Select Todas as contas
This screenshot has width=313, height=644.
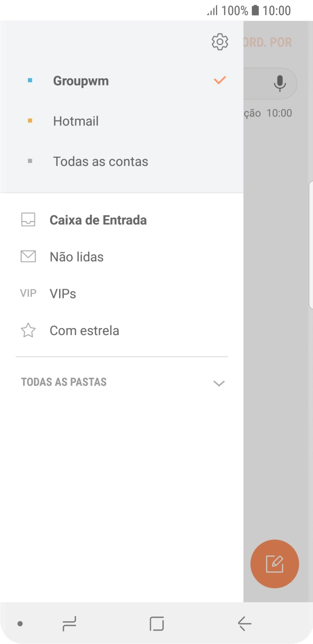pyautogui.click(x=100, y=161)
